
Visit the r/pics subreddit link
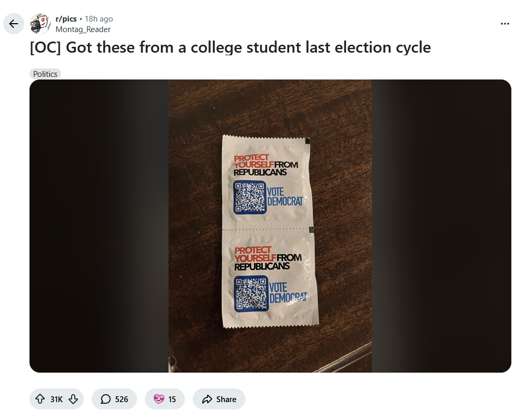click(66, 19)
